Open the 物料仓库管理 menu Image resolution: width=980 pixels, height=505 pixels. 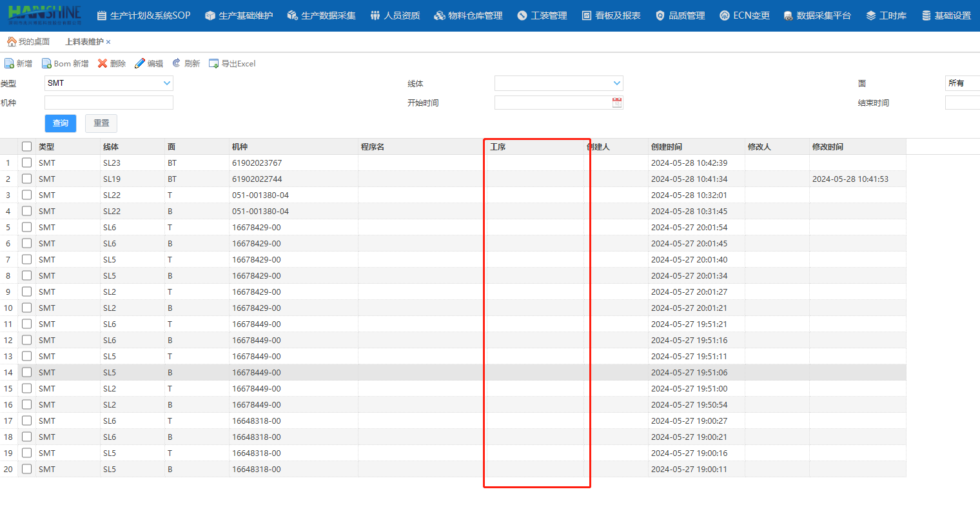tap(468, 15)
